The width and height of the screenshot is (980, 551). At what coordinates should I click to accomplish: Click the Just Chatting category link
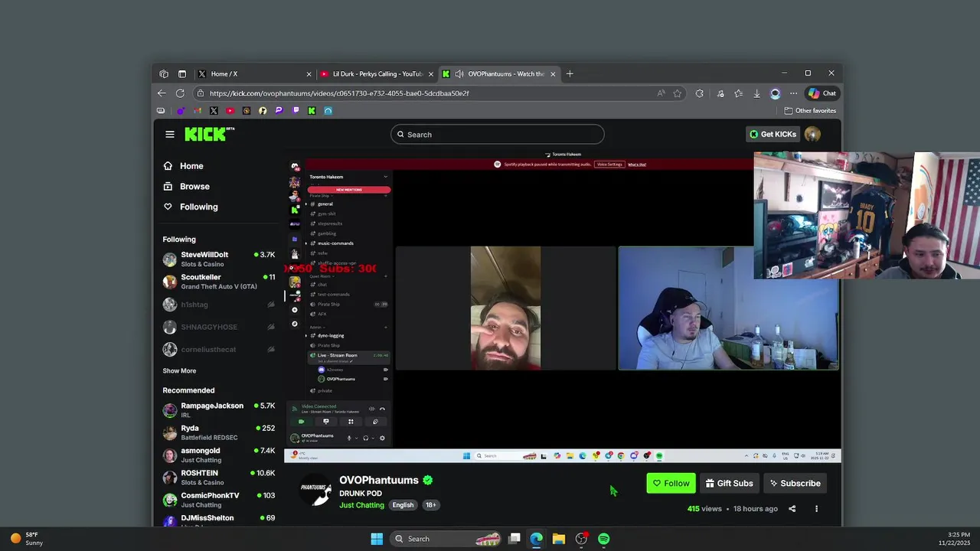361,505
